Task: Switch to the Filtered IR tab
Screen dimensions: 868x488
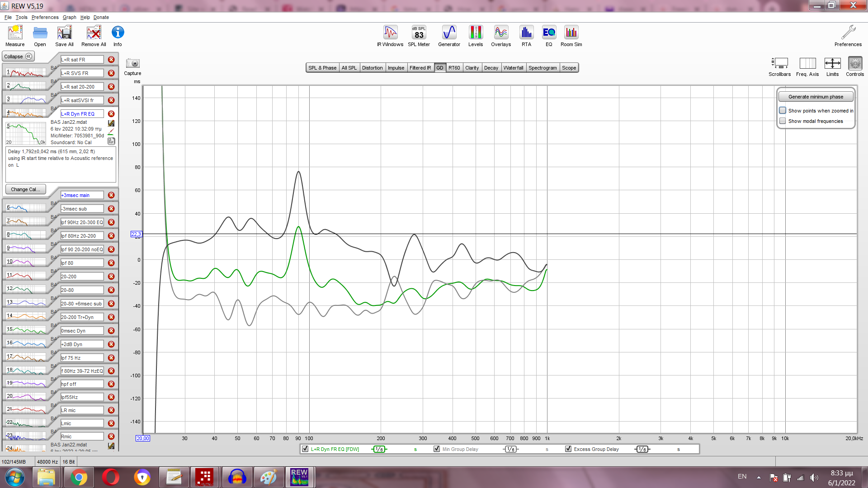Action: pyautogui.click(x=420, y=68)
